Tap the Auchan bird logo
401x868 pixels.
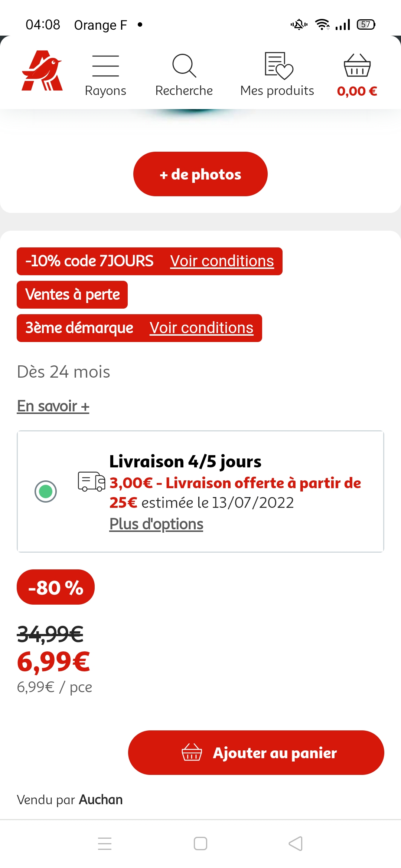click(42, 71)
